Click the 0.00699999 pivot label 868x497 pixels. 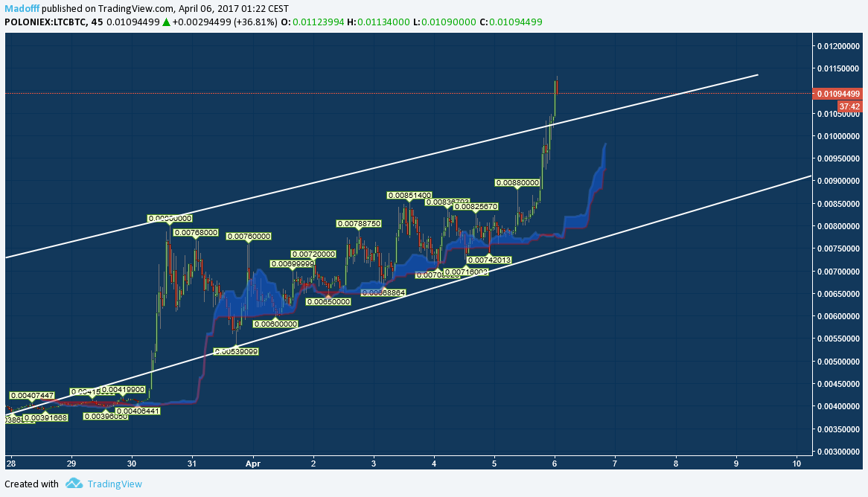[x=293, y=264]
